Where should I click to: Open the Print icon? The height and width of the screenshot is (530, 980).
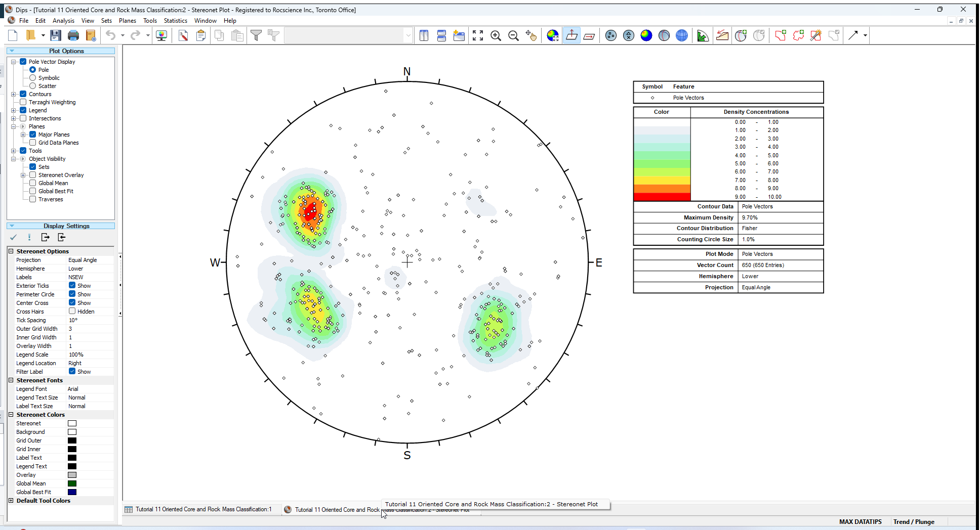pos(73,35)
